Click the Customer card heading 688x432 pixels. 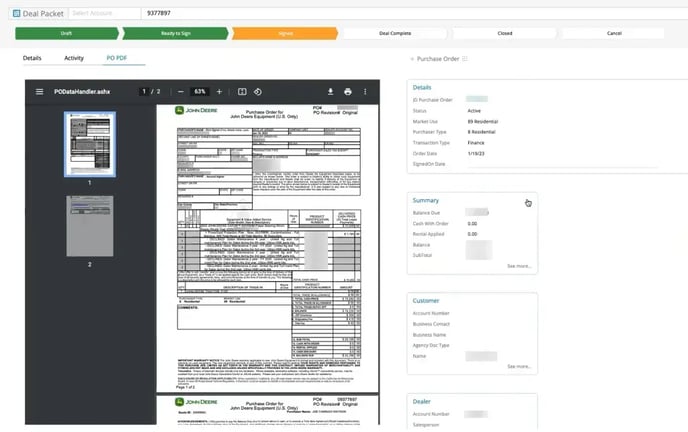tap(426, 301)
